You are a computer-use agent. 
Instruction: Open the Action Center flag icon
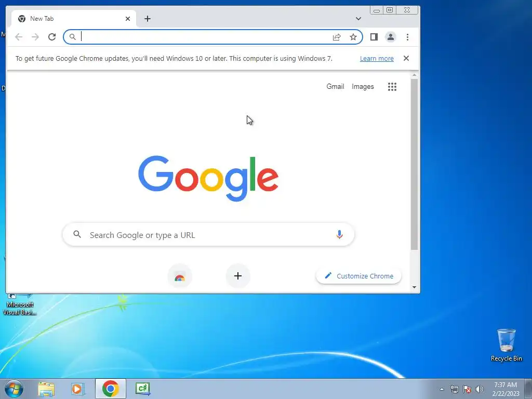467,389
